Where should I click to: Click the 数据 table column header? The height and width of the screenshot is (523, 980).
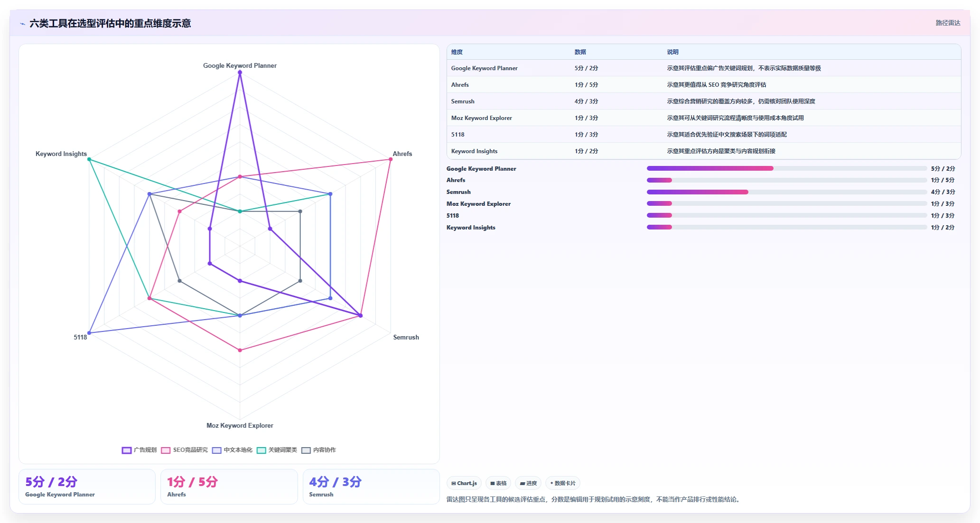click(x=580, y=52)
